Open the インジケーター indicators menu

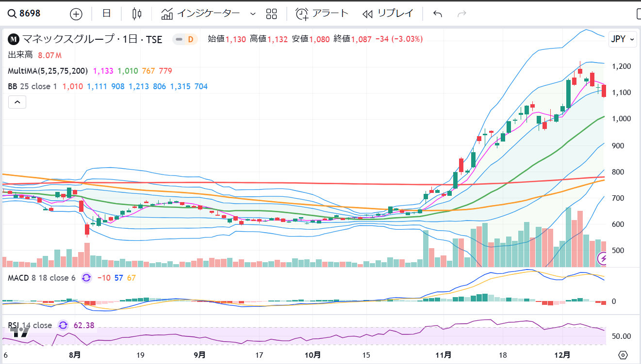(x=201, y=14)
